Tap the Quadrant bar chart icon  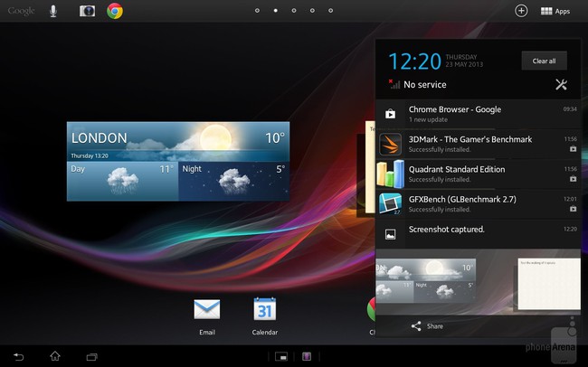tap(391, 174)
